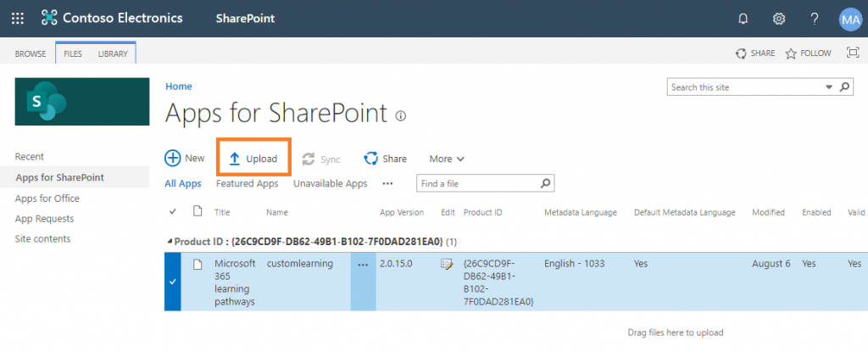Screen dimensions: 868x352
Task: Click the customlearning row file icon
Action: [x=197, y=265]
